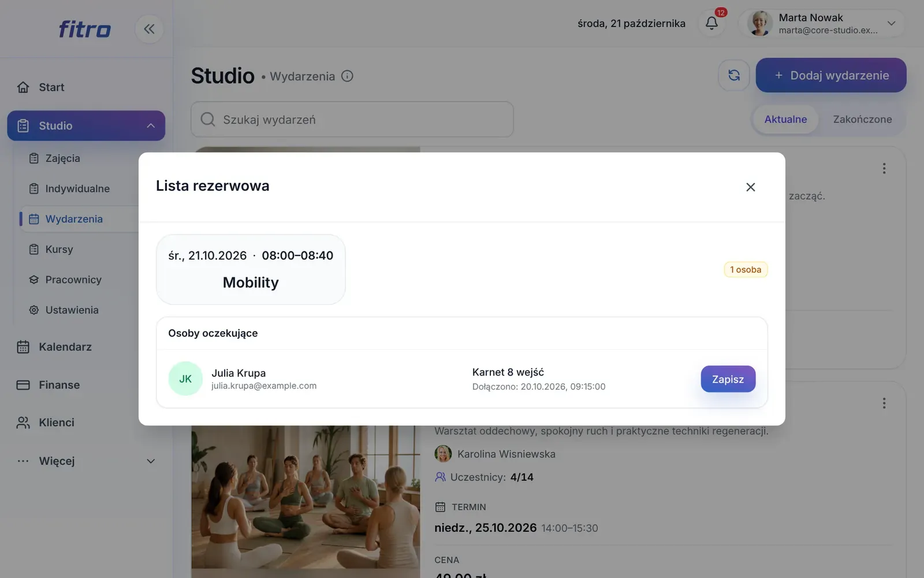The image size is (924, 578).
Task: Click the yoga workshop event thumbnail
Action: pyautogui.click(x=305, y=500)
